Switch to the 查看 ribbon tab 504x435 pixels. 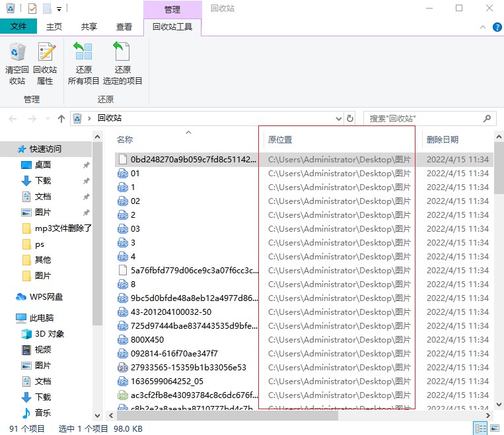click(x=124, y=26)
